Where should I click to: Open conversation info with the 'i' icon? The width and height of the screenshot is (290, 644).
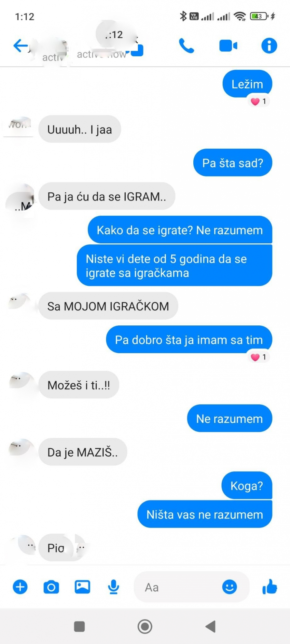click(x=269, y=45)
